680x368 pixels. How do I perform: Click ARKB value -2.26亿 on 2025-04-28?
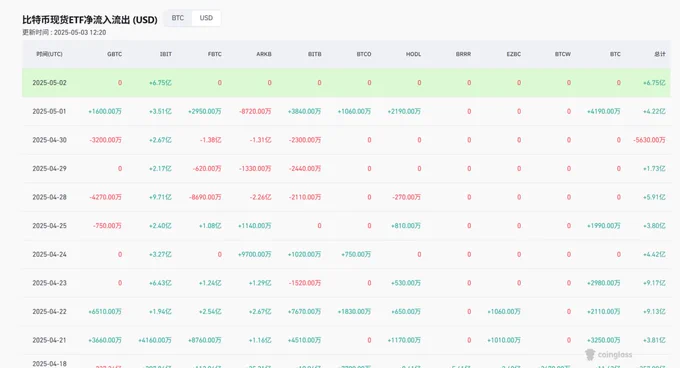coord(260,197)
